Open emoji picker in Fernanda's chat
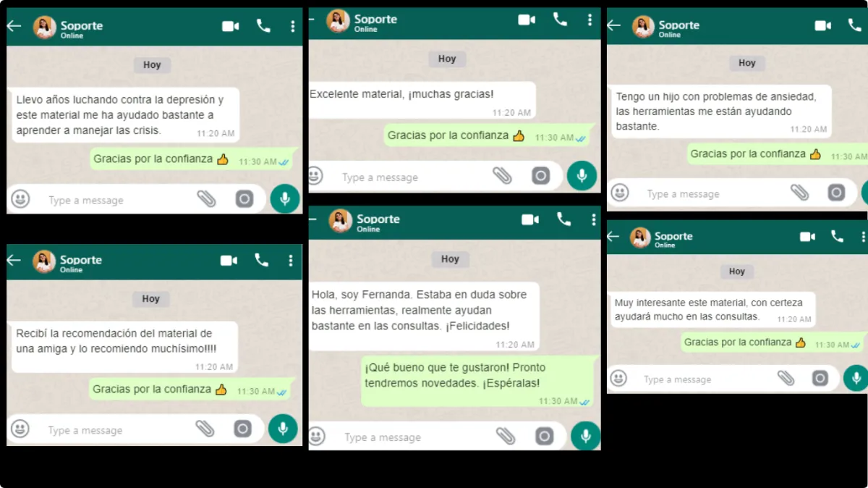 316,436
